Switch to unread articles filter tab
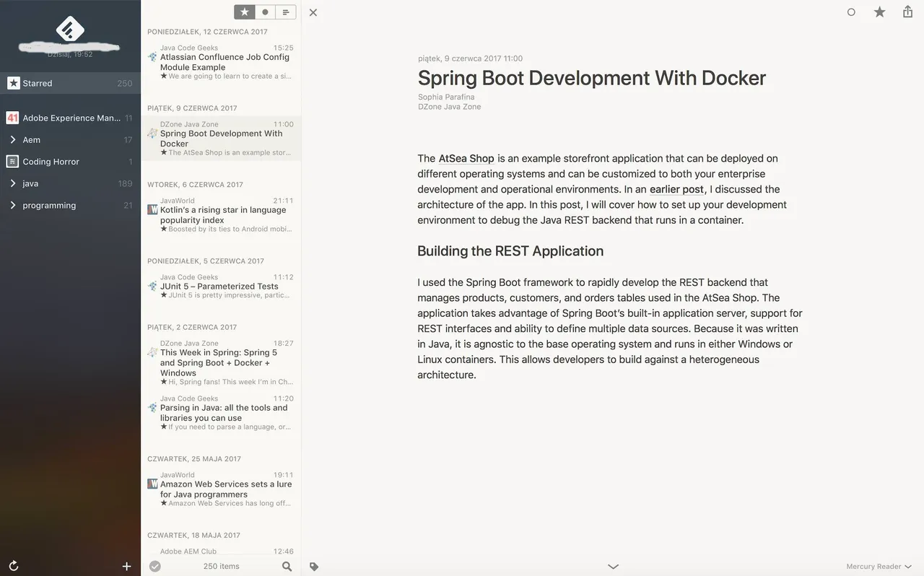 (265, 12)
